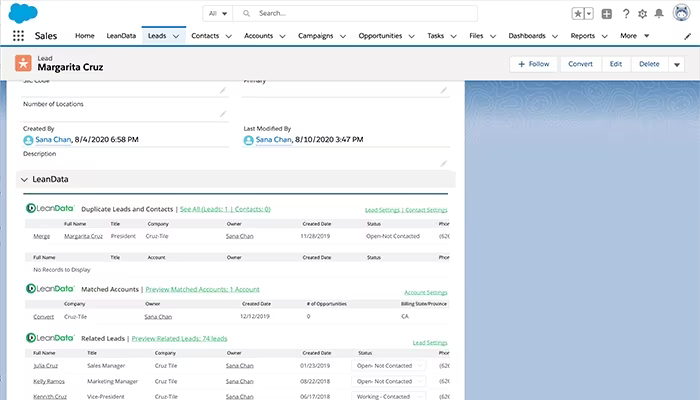Open Sana Chan link under Created By

53,140
